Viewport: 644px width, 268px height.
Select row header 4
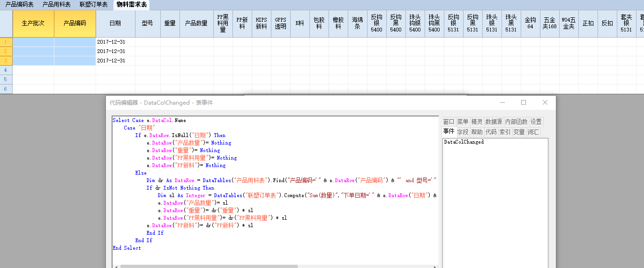click(x=6, y=70)
